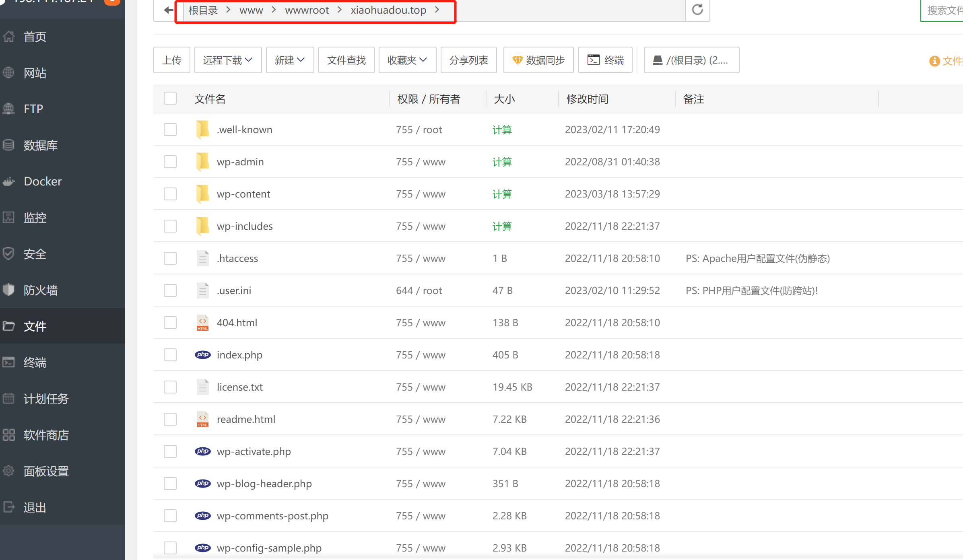
Task: Click 计算 size link for wp-includes
Action: (502, 226)
